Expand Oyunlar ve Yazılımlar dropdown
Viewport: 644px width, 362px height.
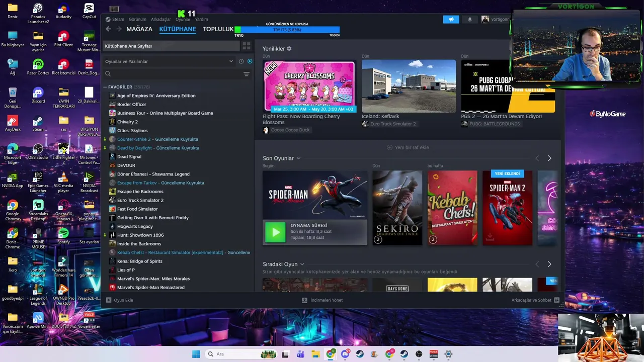(231, 61)
